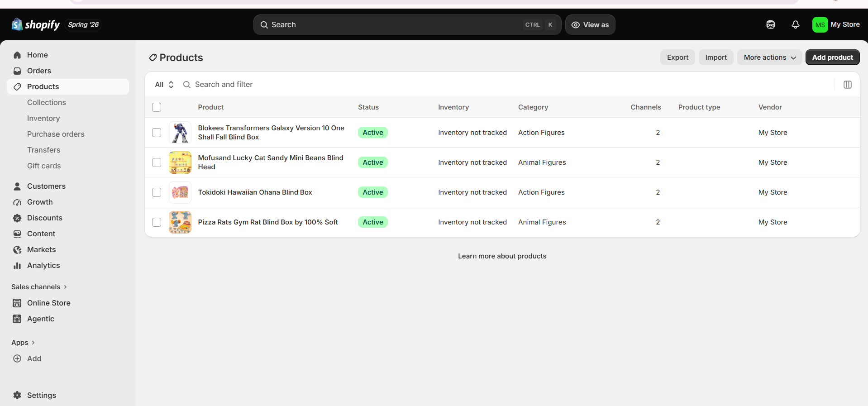Open the More actions dropdown

pyautogui.click(x=769, y=57)
